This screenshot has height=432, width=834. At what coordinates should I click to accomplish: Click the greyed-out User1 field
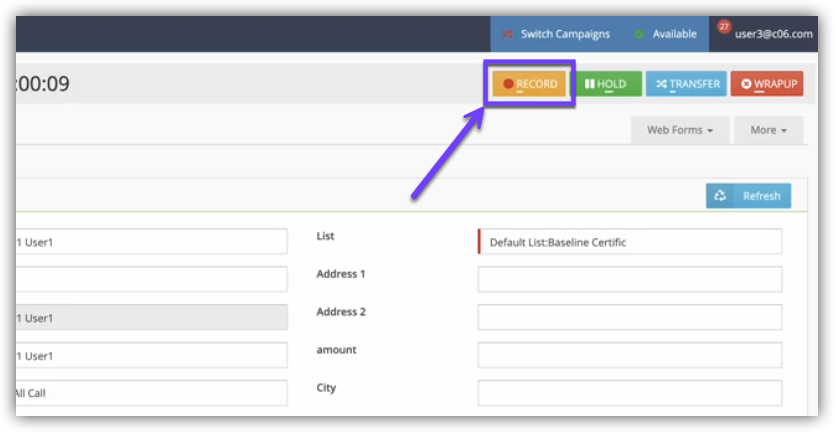(x=150, y=318)
